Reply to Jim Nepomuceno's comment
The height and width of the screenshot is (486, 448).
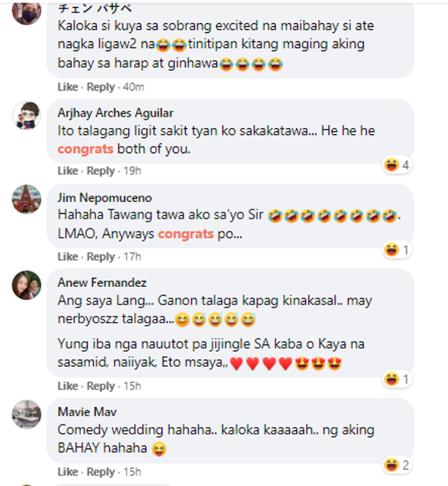(101, 257)
